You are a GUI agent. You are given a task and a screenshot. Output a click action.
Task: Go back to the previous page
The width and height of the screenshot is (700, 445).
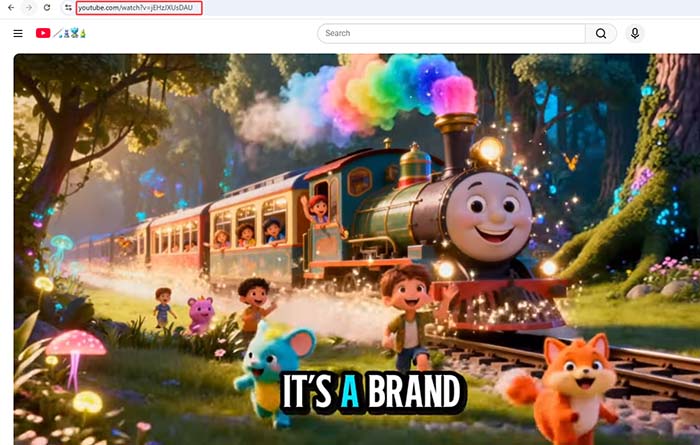point(11,8)
